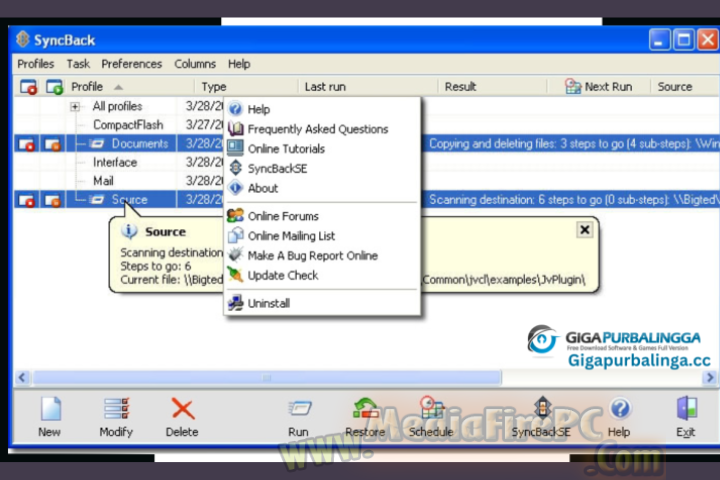
Task: Click the red X Delete icon
Action: tap(182, 408)
